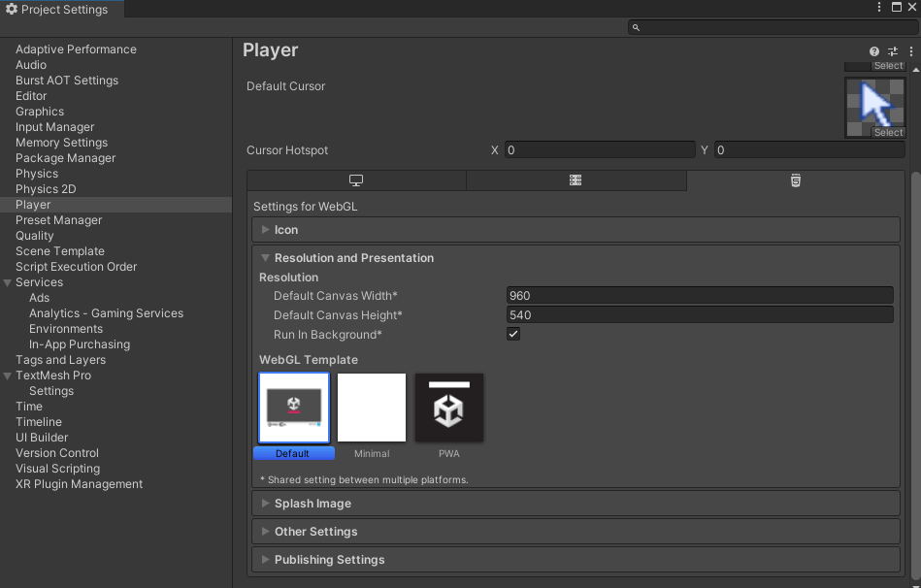Click the Default Canvas Width* label

point(336,296)
